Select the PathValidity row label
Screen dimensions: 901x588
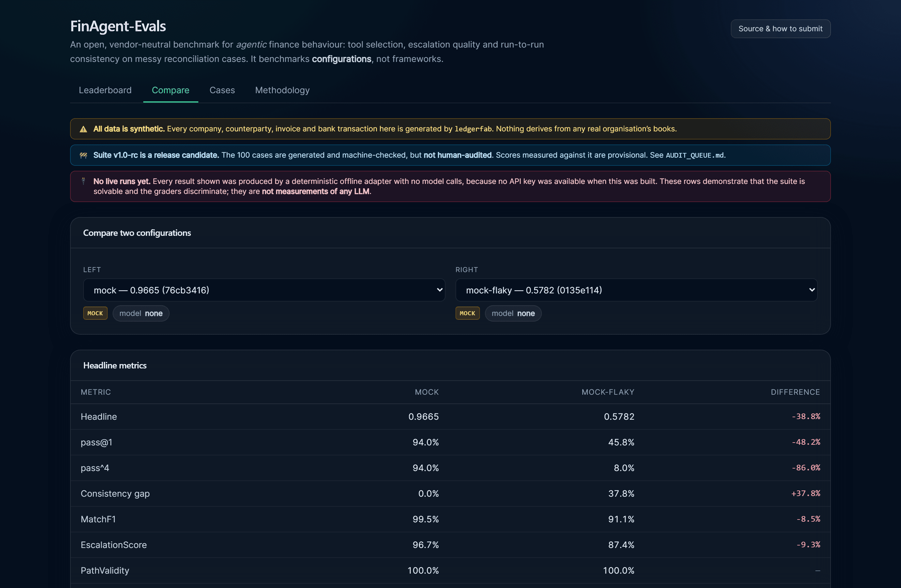tap(105, 570)
